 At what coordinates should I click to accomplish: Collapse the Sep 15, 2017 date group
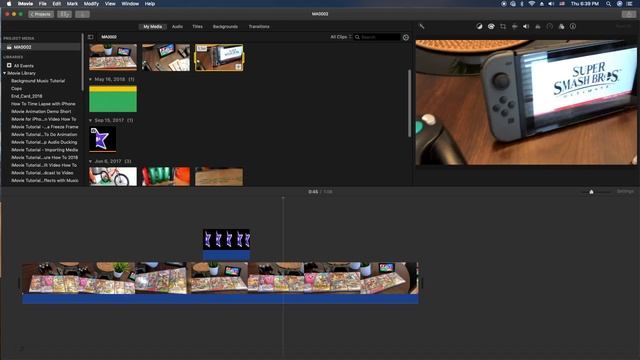click(x=91, y=120)
